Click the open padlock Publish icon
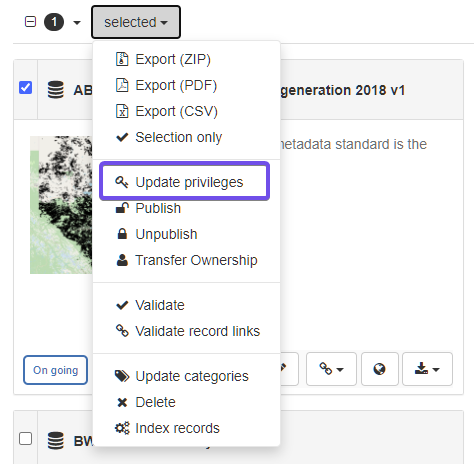This screenshot has width=474, height=464. click(x=122, y=208)
